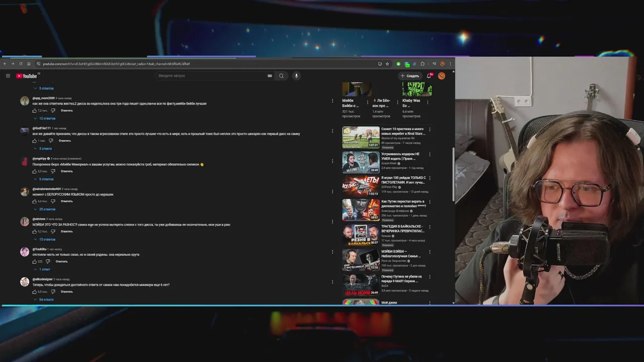Image resolution: width=644 pixels, height=362 pixels.
Task: Open the browser home page icon
Action: coord(29,64)
